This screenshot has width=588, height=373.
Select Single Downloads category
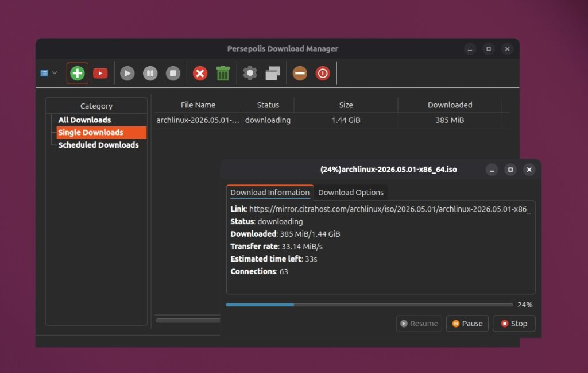pyautogui.click(x=101, y=132)
